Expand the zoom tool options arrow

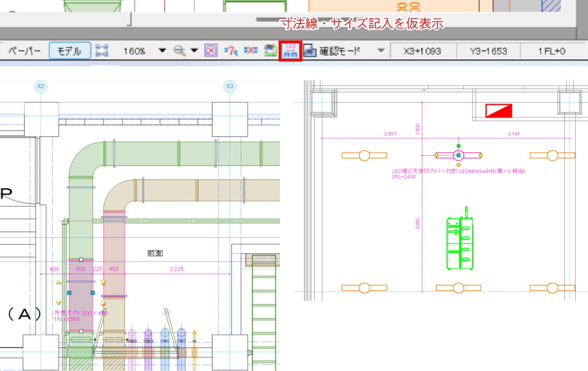click(194, 51)
